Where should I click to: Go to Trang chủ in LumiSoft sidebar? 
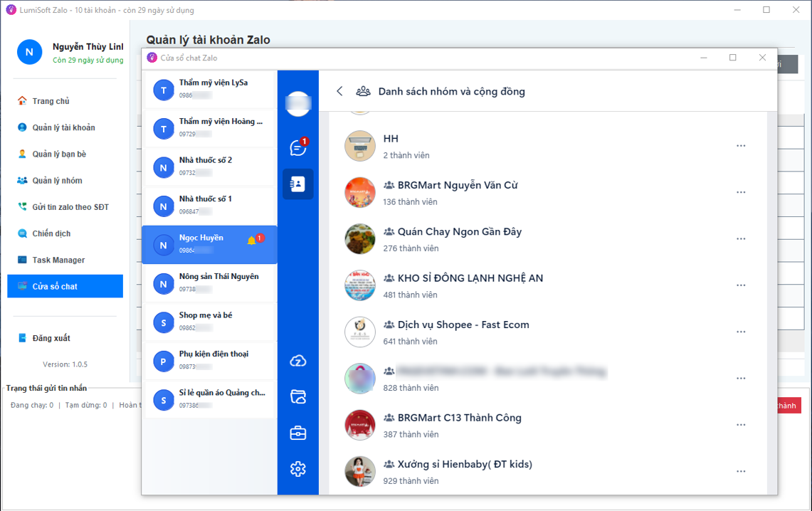(x=65, y=101)
